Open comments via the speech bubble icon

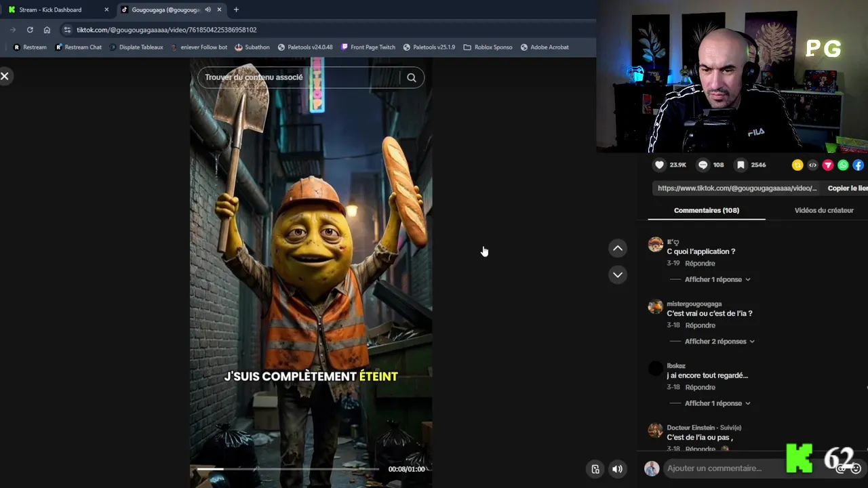point(703,165)
